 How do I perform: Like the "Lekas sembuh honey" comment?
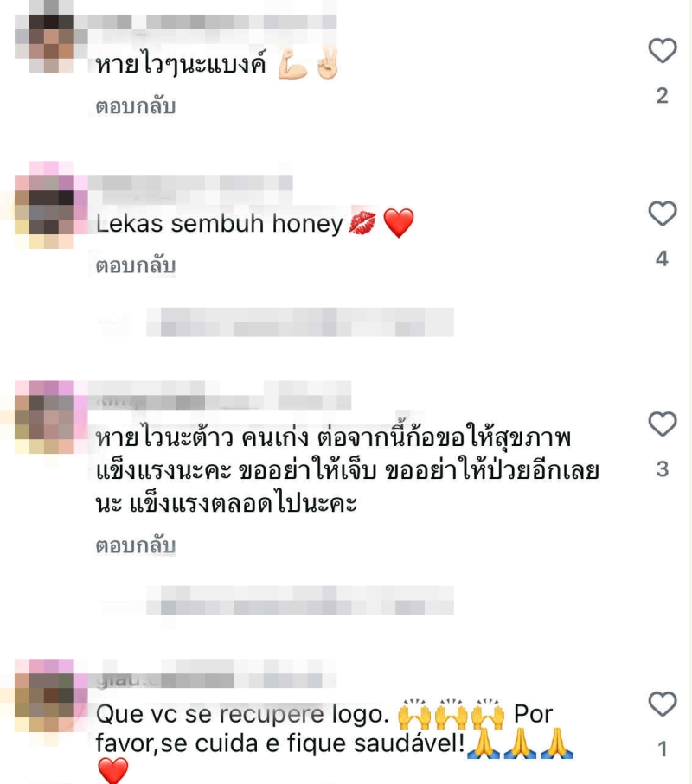pos(663,214)
